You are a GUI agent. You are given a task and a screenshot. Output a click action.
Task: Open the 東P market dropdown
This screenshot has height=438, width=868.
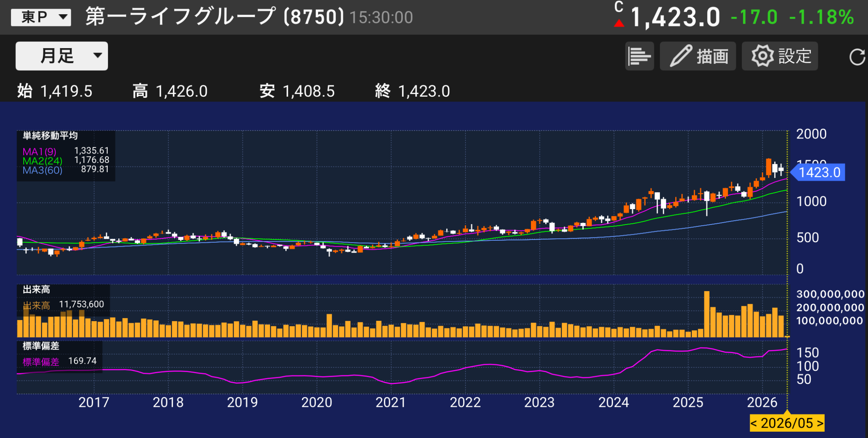[41, 17]
